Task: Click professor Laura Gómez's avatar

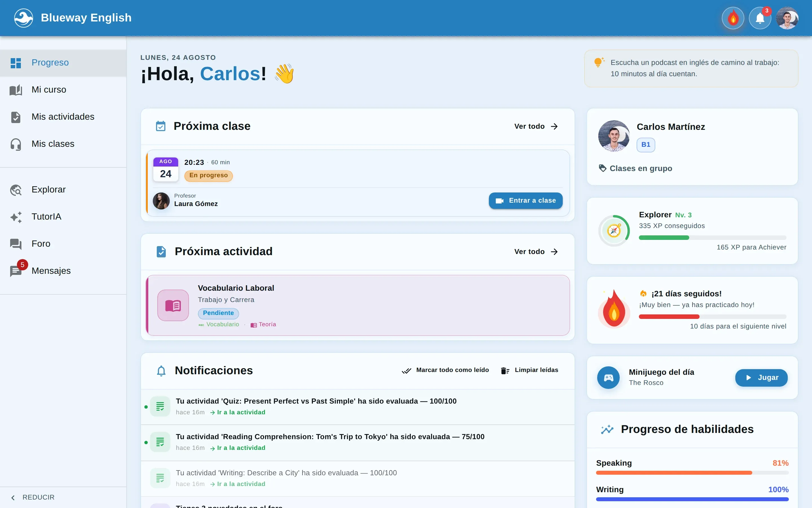Action: coord(161,201)
